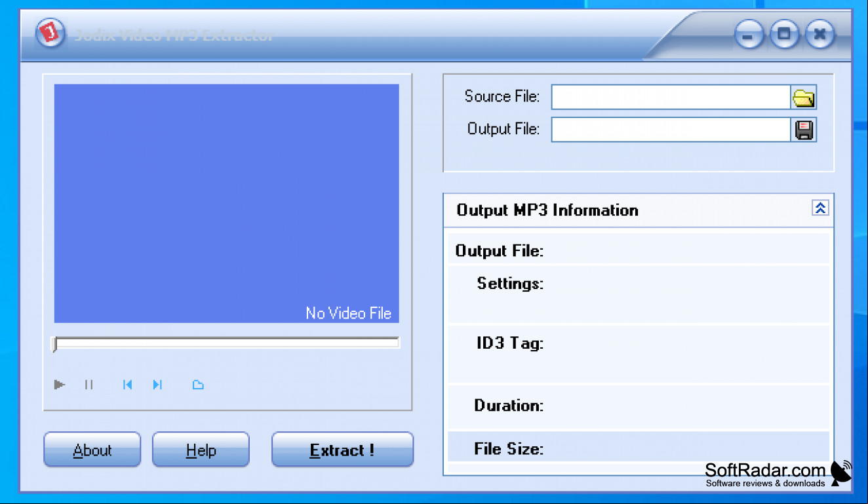Select the Settings: row label
Image resolution: width=868 pixels, height=504 pixels.
[510, 284]
